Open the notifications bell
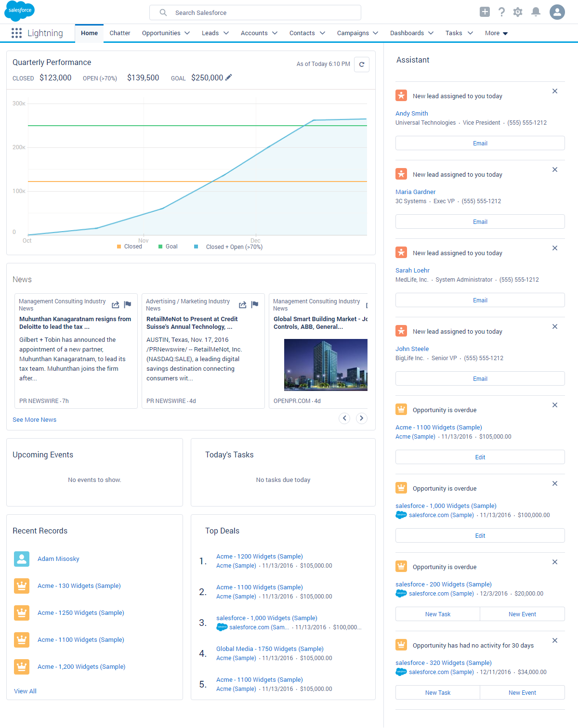Screen dimensions: 578x728 coord(536,12)
